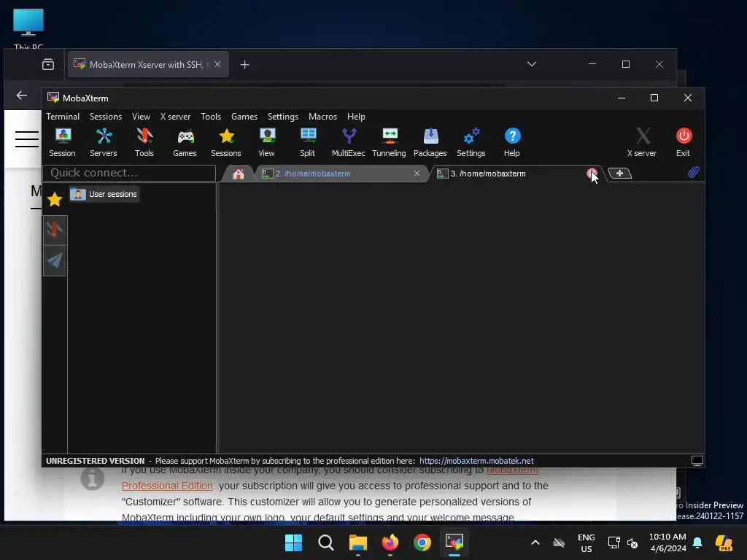The height and width of the screenshot is (560, 747).
Task: Click browser back arrow button
Action: pos(22,96)
